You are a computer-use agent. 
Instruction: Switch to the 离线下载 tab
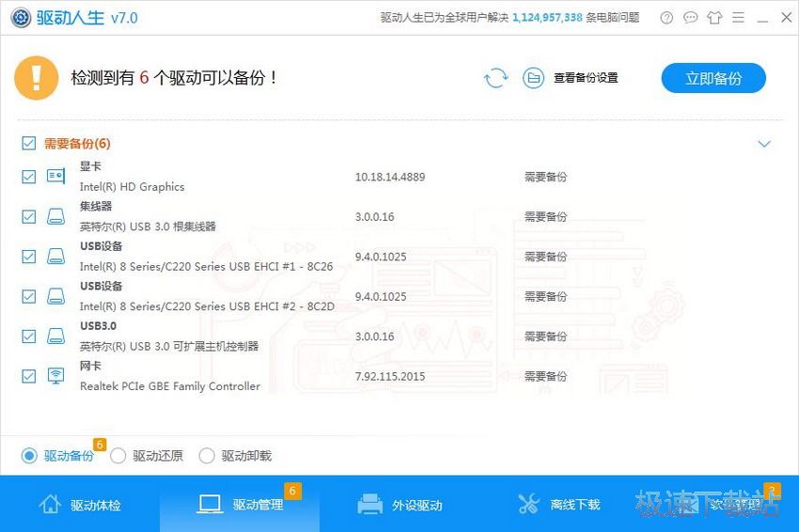[559, 504]
